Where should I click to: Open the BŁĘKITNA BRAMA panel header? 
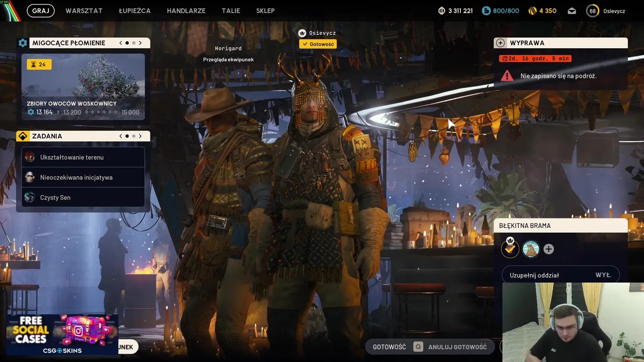coord(561,226)
